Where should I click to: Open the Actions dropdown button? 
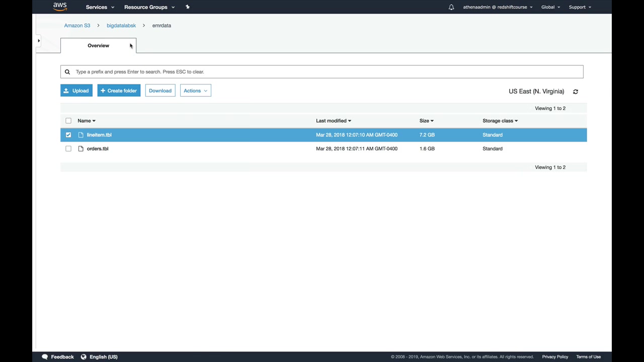point(195,90)
